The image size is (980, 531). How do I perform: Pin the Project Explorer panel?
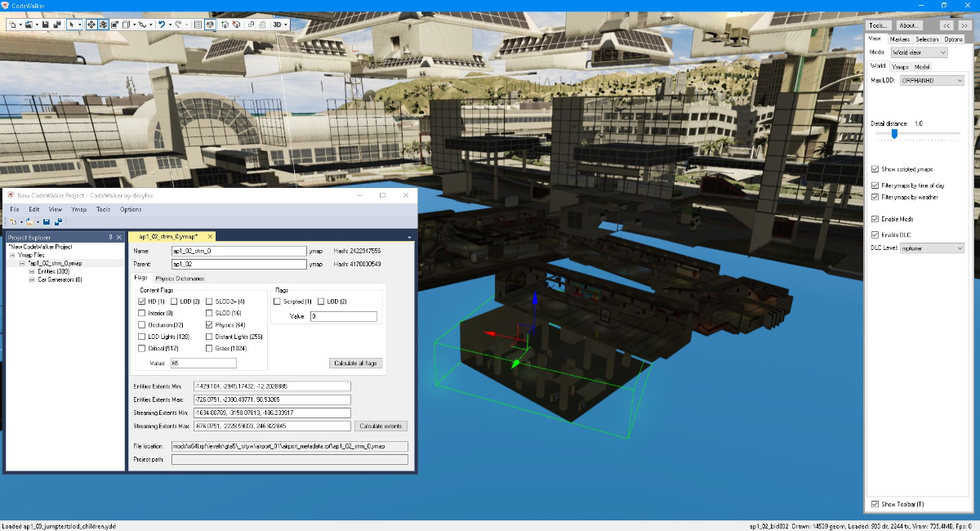click(111, 237)
